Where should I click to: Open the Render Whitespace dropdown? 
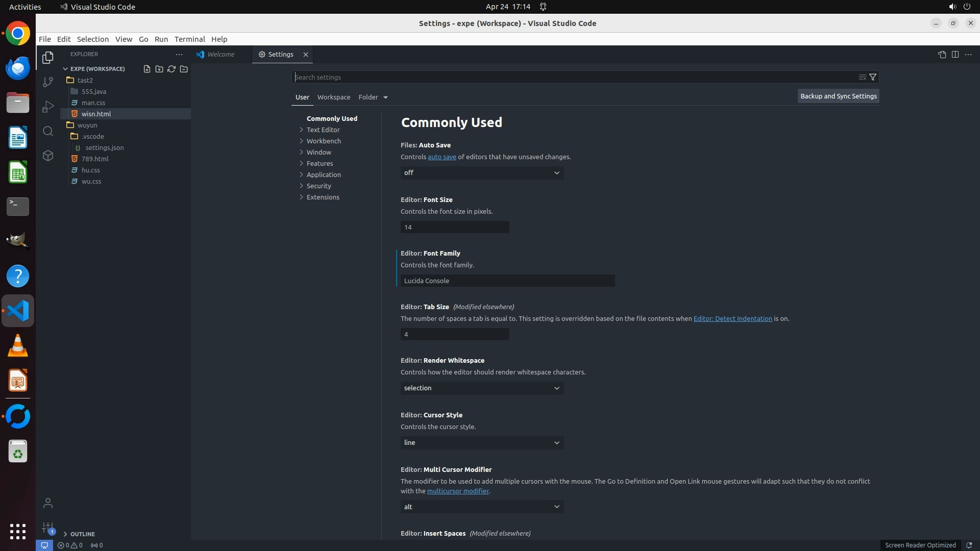(x=482, y=388)
